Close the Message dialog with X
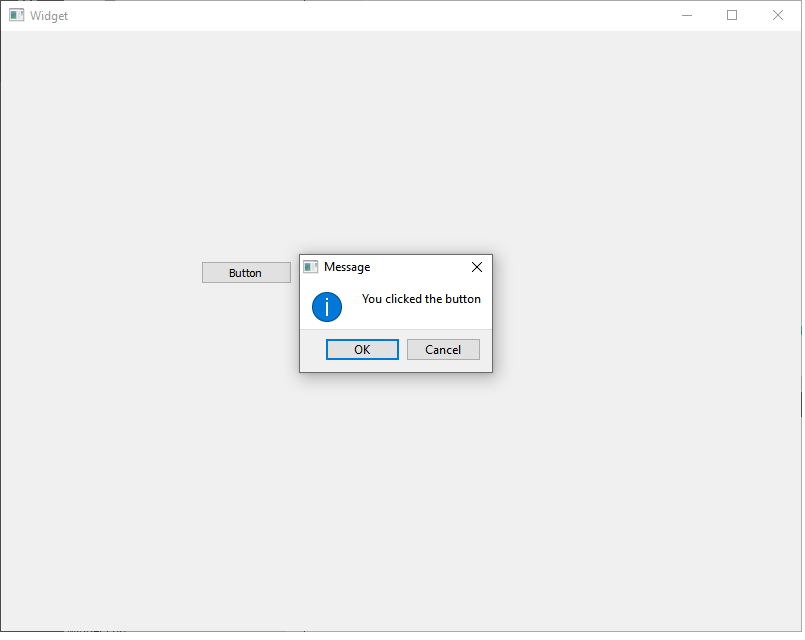 (478, 268)
